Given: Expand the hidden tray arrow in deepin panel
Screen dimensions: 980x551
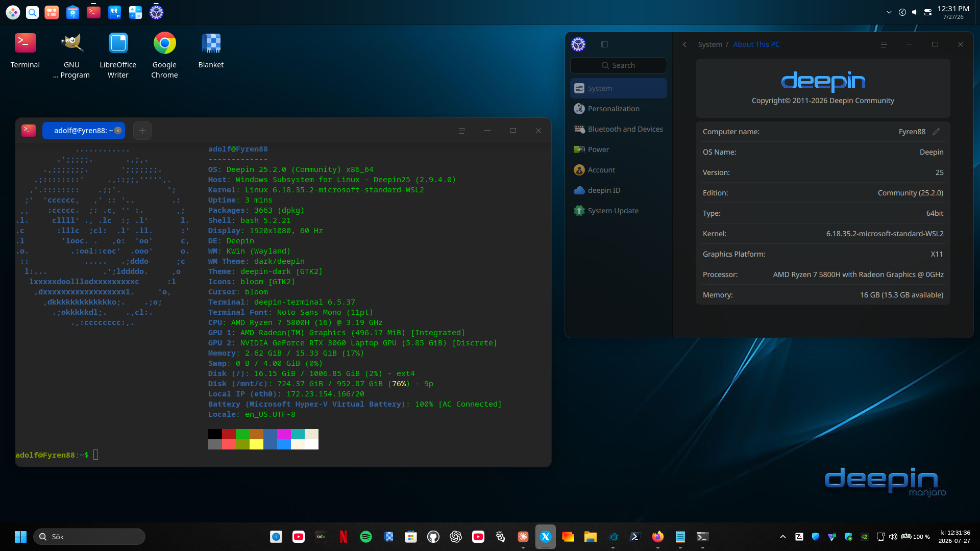Looking at the screenshot, I should click(889, 12).
